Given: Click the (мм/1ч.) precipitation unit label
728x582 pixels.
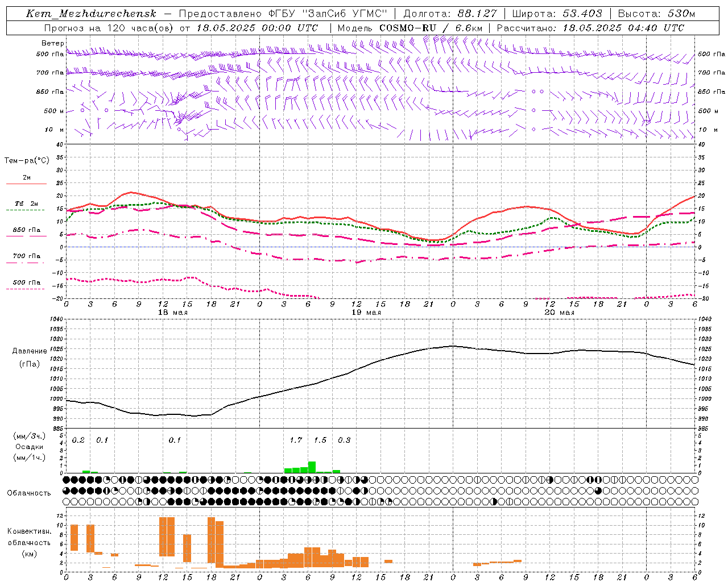Looking at the screenshot, I should tap(30, 458).
